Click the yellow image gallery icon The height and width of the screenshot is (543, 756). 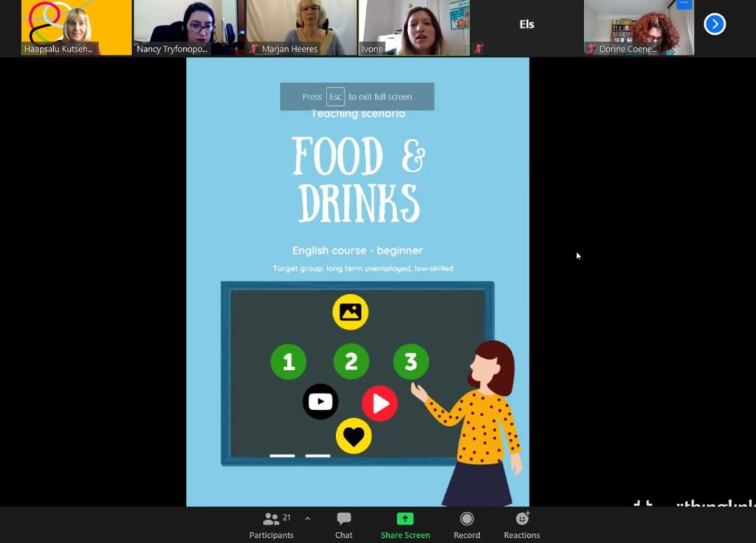pyautogui.click(x=350, y=312)
